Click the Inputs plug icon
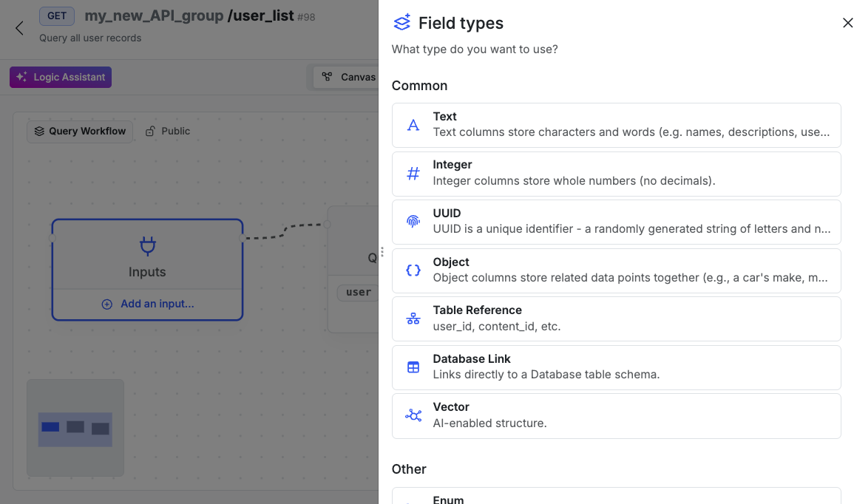The width and height of the screenshot is (854, 504). click(x=147, y=246)
